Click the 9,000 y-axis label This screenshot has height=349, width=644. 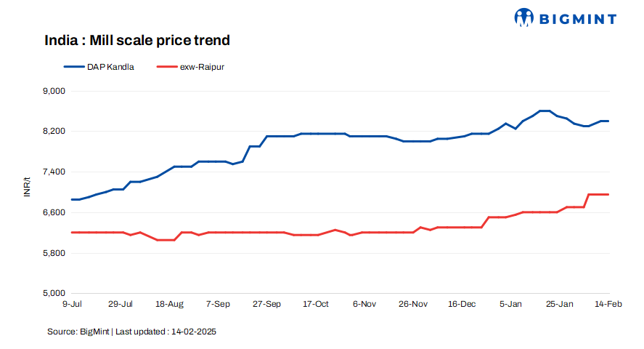tap(55, 91)
